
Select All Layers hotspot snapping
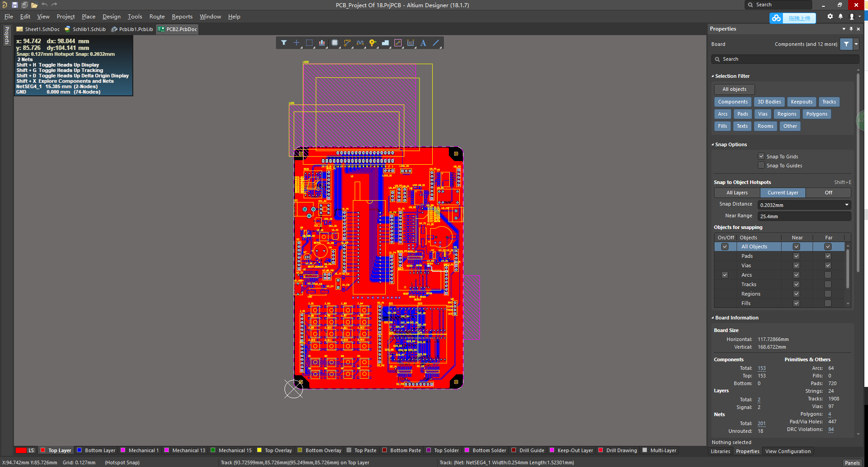pyautogui.click(x=737, y=193)
